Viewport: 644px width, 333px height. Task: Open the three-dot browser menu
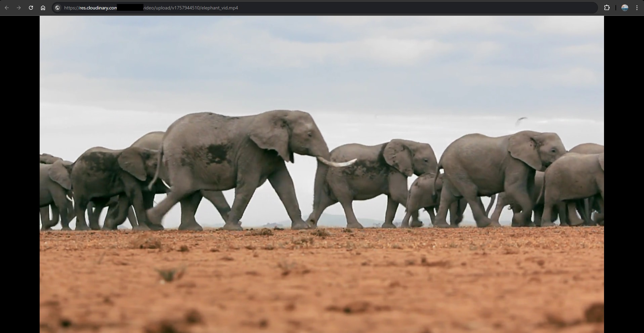tap(637, 8)
